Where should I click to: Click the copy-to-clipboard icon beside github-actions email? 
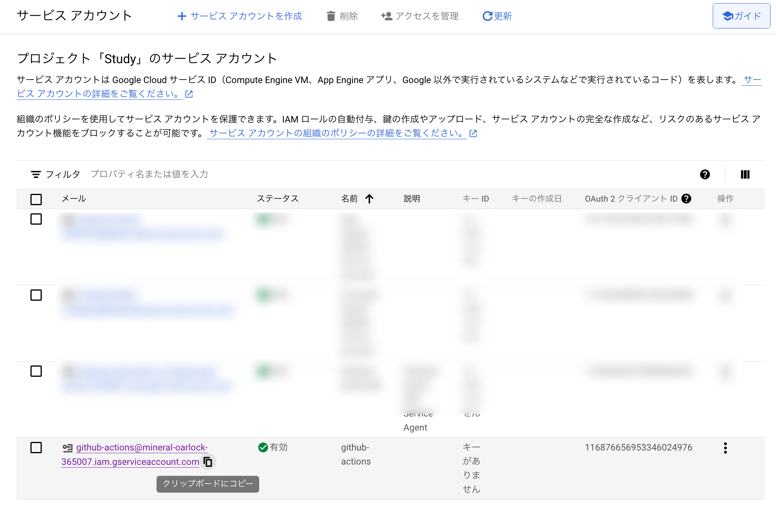[208, 462]
